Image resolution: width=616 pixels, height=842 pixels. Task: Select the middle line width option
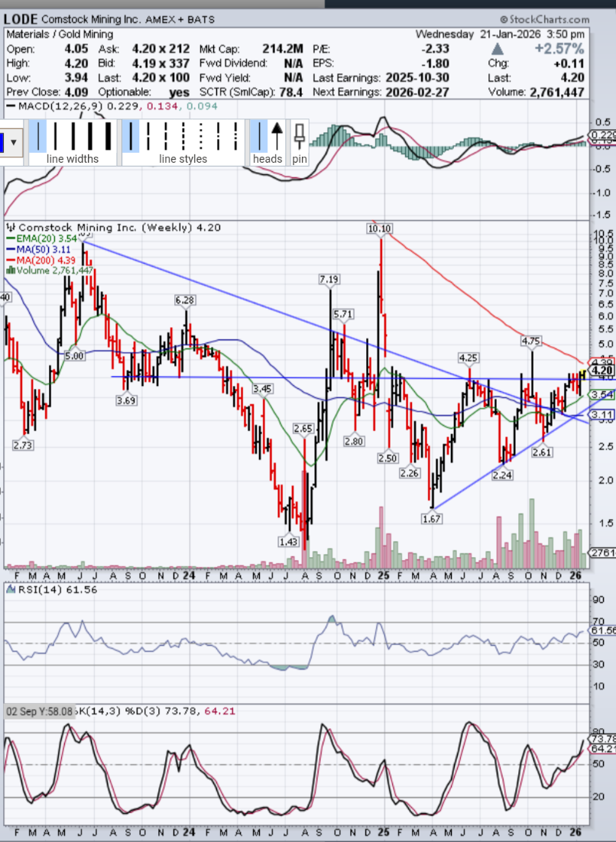(x=73, y=136)
